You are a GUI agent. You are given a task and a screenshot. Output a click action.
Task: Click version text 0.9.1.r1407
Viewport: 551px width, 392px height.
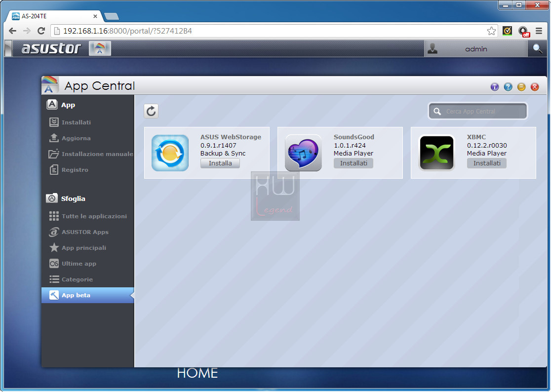(x=218, y=145)
